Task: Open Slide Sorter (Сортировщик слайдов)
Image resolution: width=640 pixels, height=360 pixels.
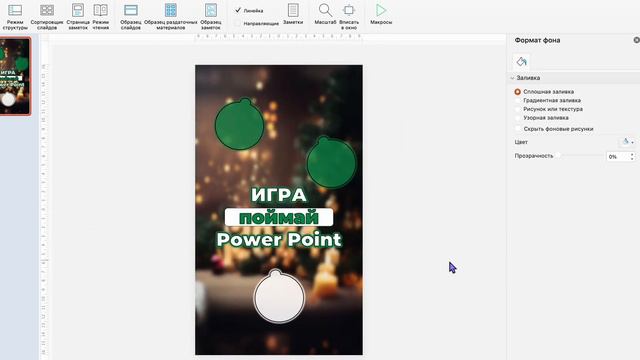Action: coord(47,16)
